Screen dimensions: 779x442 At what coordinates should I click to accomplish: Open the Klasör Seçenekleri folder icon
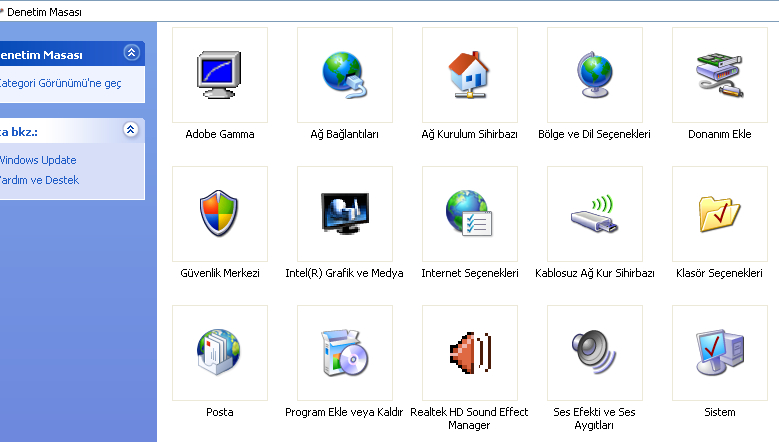pos(720,214)
